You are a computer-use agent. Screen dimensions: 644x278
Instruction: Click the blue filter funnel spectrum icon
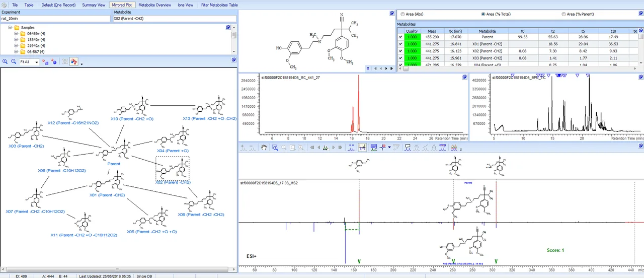pos(442,148)
